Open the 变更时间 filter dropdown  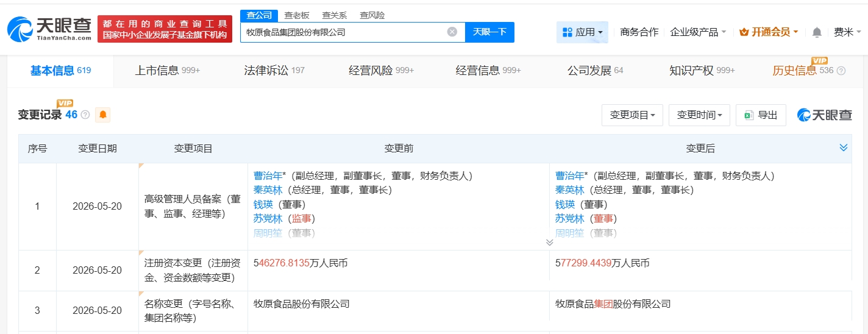pos(699,115)
